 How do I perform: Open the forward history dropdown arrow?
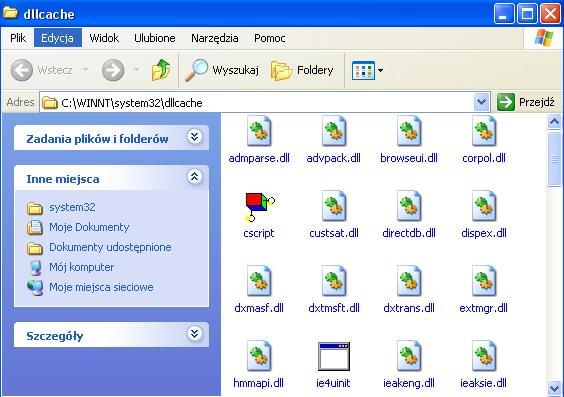point(136,69)
